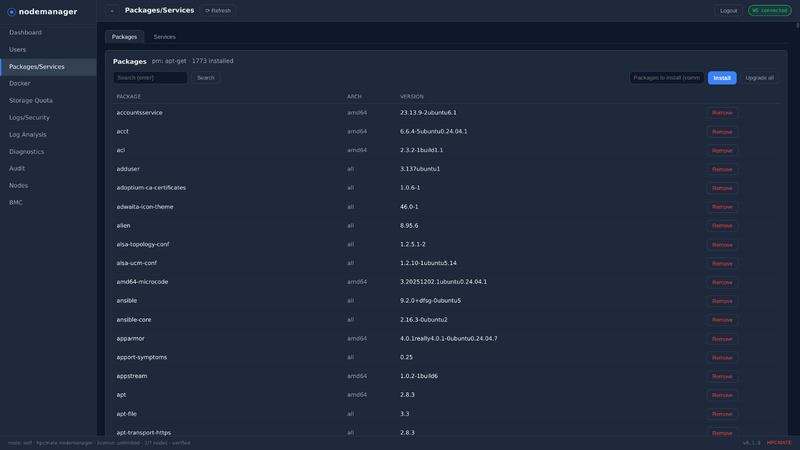Open the Docker section

point(48,84)
